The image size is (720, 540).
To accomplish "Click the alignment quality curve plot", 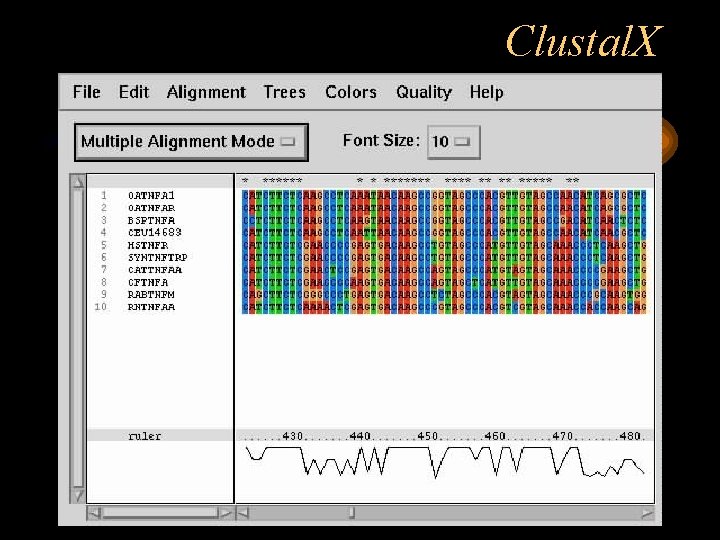I will (x=444, y=461).
